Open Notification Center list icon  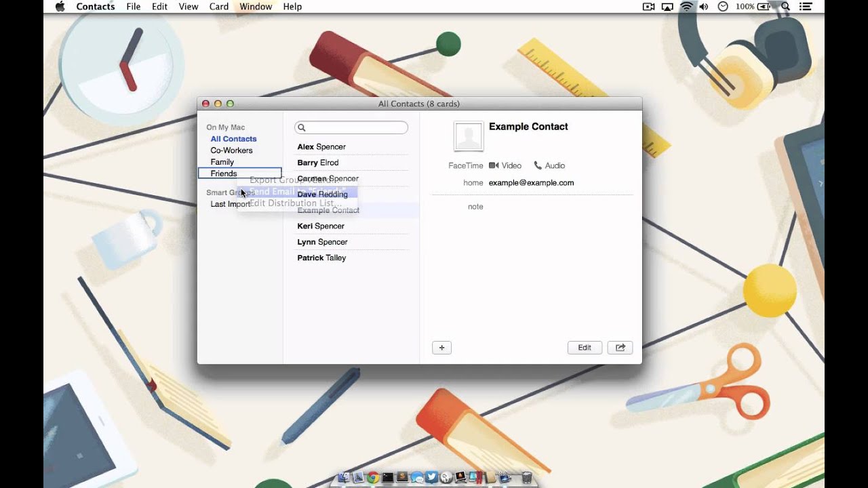point(807,6)
